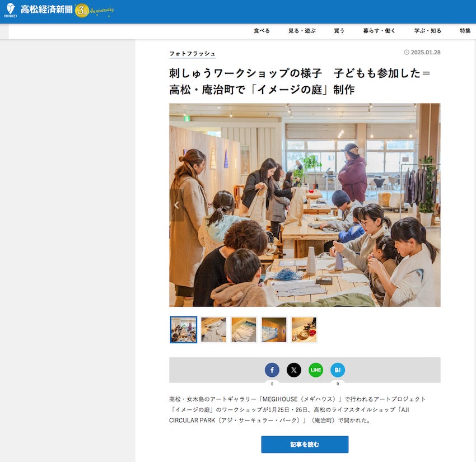Share the article on X

click(x=294, y=370)
